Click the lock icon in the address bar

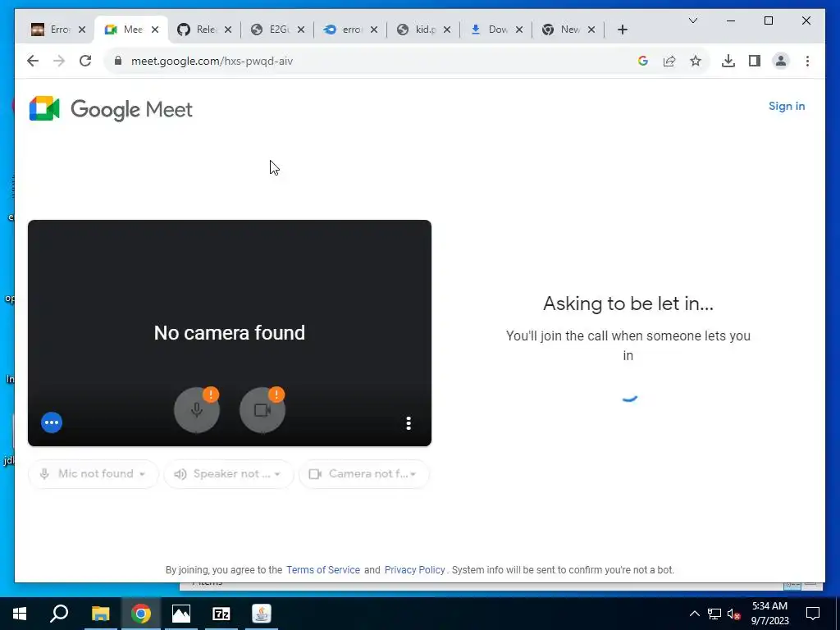tap(118, 61)
